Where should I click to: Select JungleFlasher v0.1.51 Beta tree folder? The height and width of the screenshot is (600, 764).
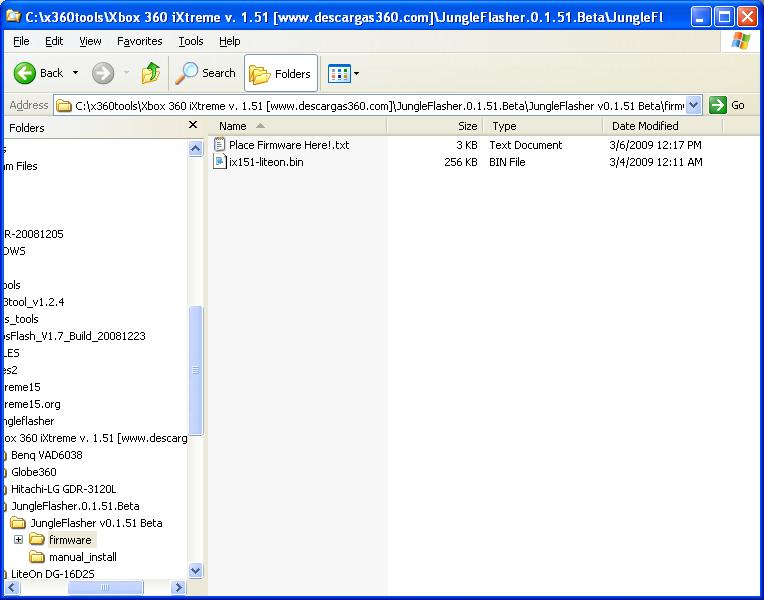[96, 523]
